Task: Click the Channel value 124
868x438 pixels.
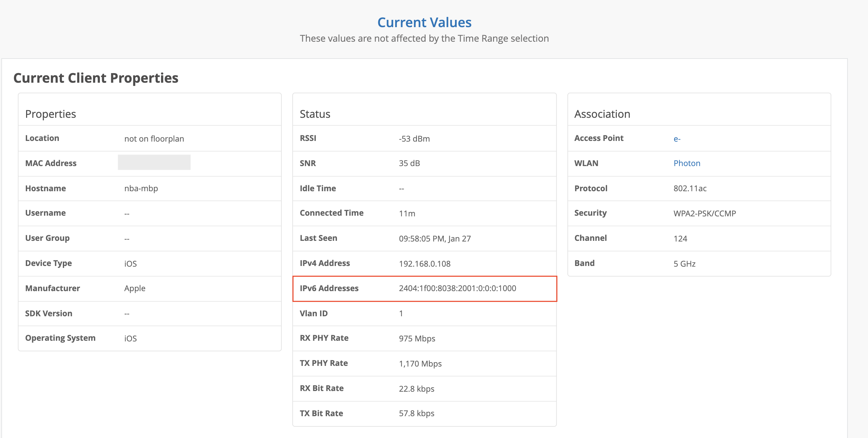Action: pyautogui.click(x=680, y=239)
